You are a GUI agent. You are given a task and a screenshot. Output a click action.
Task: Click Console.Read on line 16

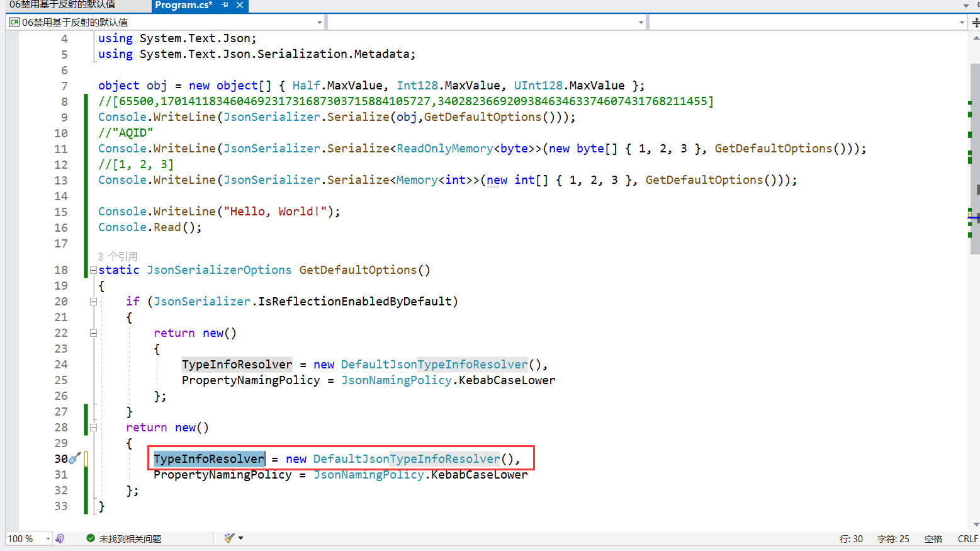139,227
